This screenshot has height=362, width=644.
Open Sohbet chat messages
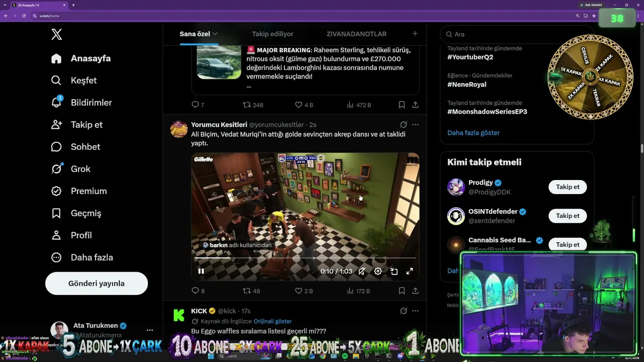click(x=76, y=147)
